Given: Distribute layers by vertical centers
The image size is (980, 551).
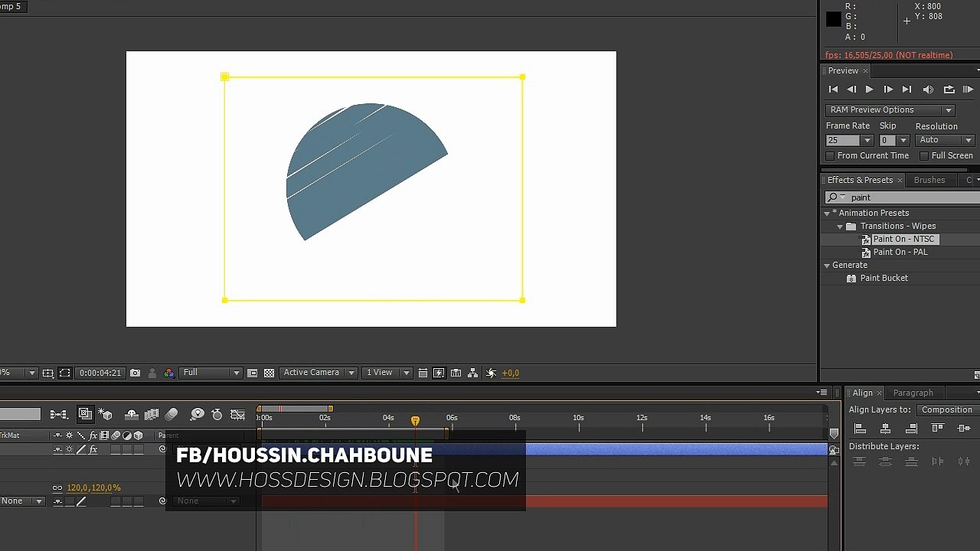Looking at the screenshot, I should tap(886, 462).
